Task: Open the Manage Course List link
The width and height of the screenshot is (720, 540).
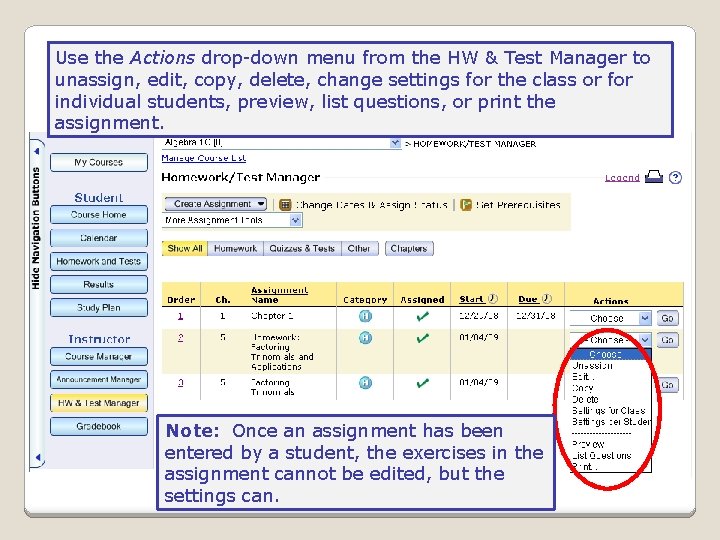Action: point(203,158)
